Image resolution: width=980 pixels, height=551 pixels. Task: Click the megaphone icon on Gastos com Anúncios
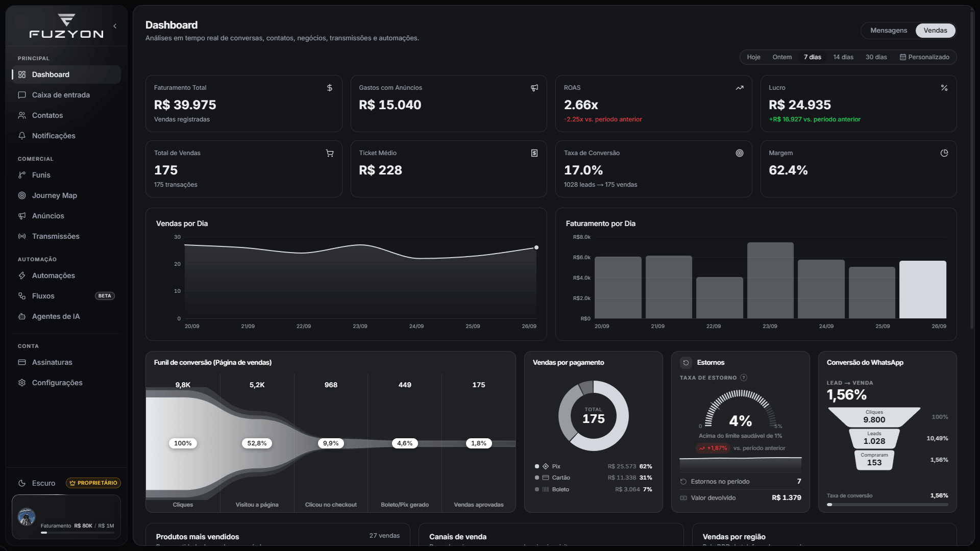pyautogui.click(x=534, y=88)
